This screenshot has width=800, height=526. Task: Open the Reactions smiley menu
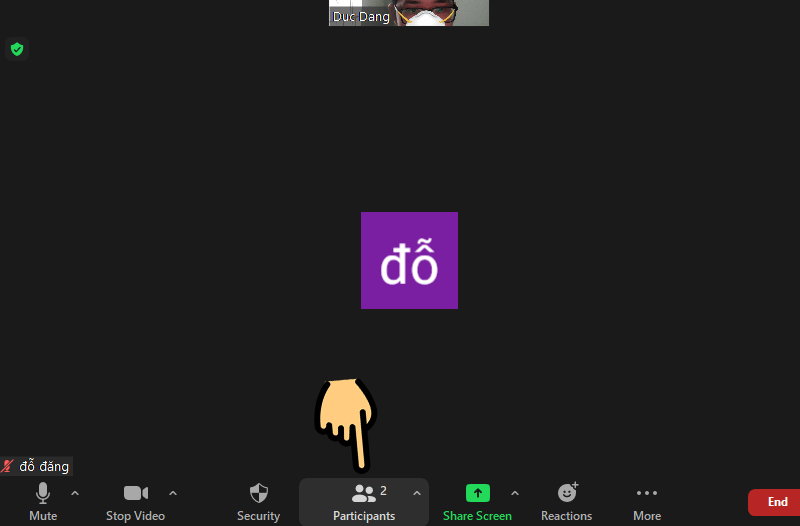[x=567, y=500]
